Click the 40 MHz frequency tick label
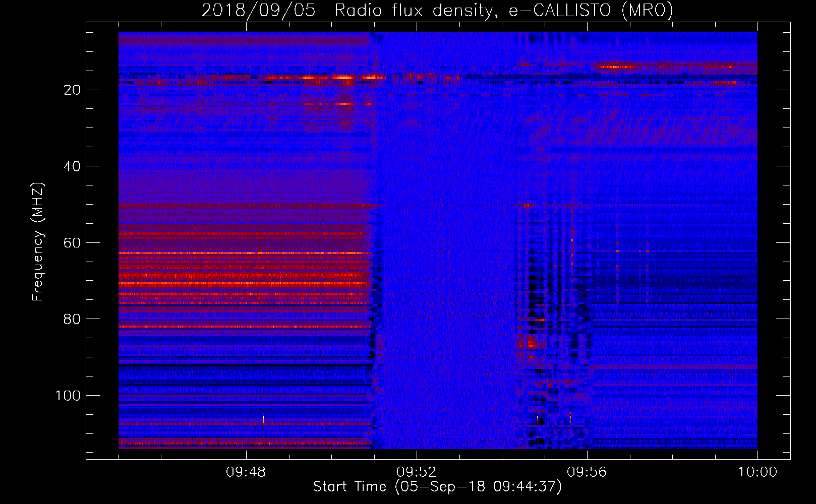The width and height of the screenshot is (816, 504). pyautogui.click(x=73, y=166)
